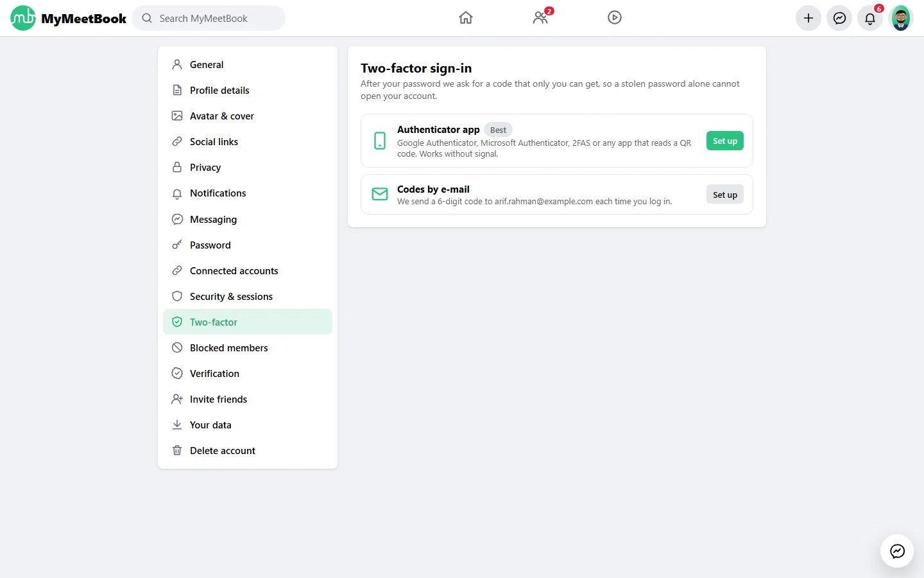
Task: Open Security & sessions
Action: [x=248, y=297]
